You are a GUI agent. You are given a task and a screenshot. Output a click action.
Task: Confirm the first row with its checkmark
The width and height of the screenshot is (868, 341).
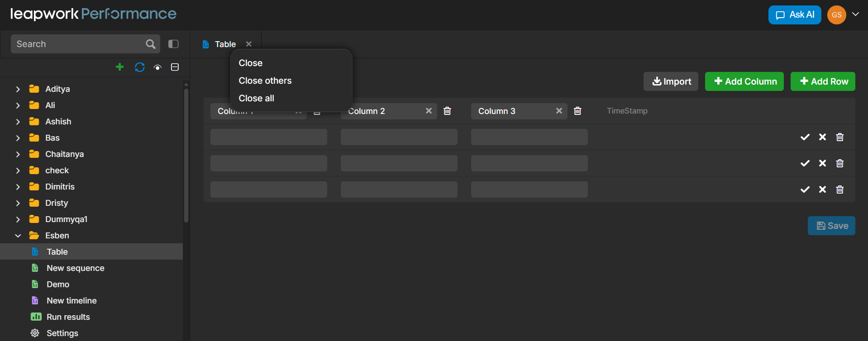pos(805,137)
